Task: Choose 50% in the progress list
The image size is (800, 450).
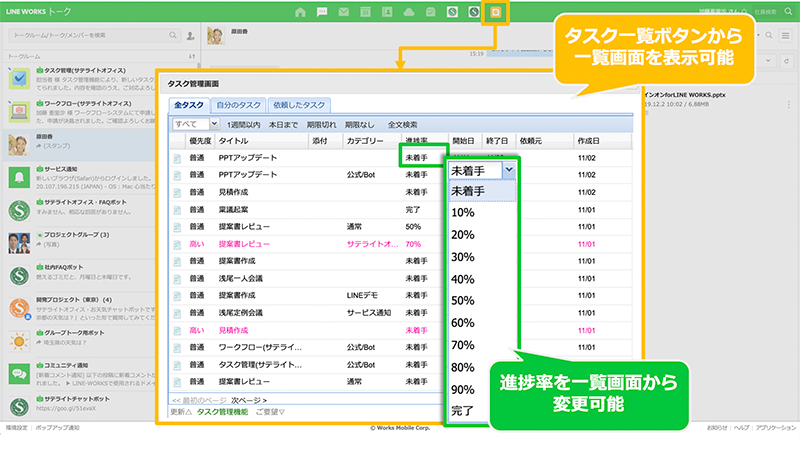Action: (463, 300)
